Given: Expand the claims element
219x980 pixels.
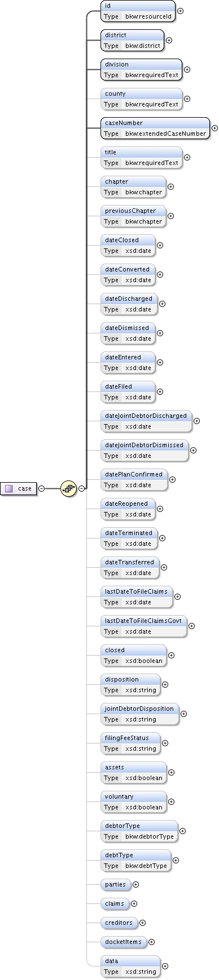Looking at the screenshot, I should click(134, 903).
